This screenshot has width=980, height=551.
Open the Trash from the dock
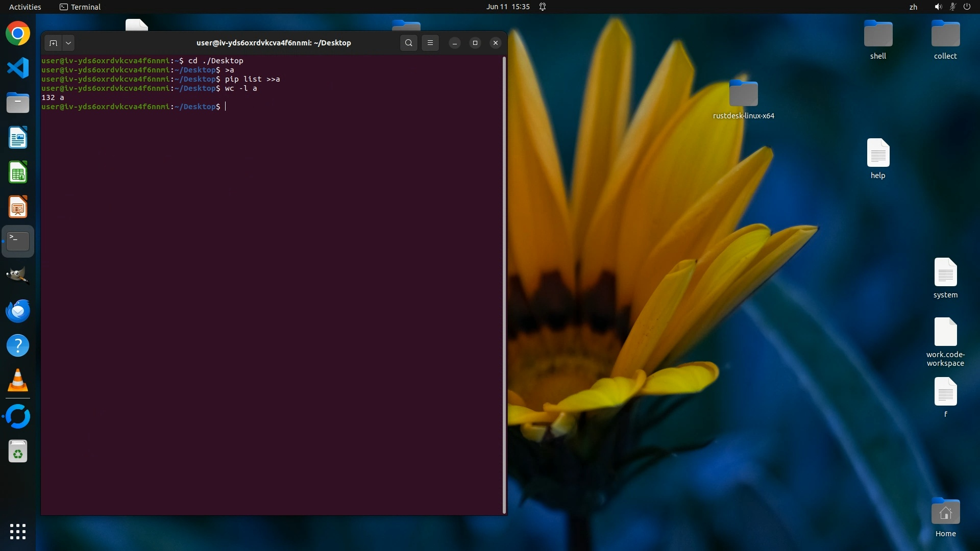(x=18, y=452)
